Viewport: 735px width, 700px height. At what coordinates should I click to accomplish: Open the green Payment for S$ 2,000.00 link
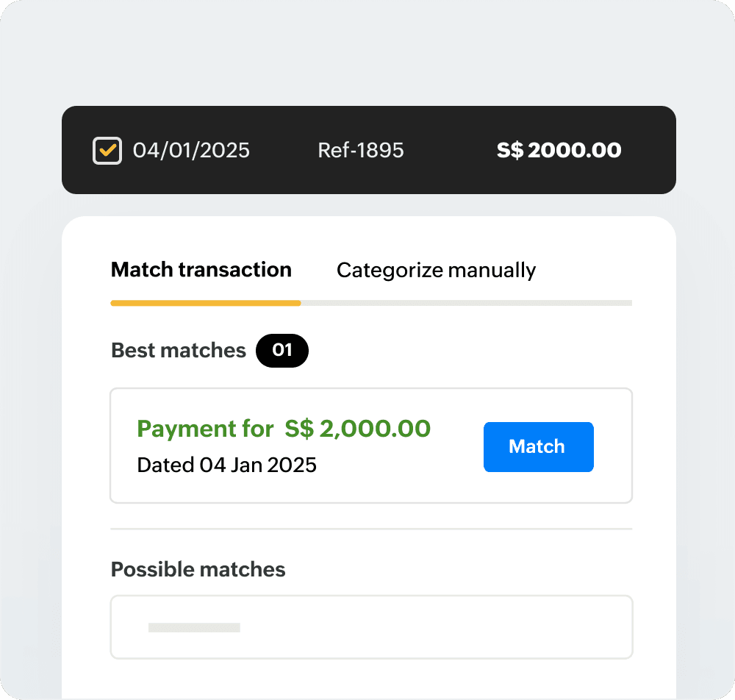pos(284,429)
